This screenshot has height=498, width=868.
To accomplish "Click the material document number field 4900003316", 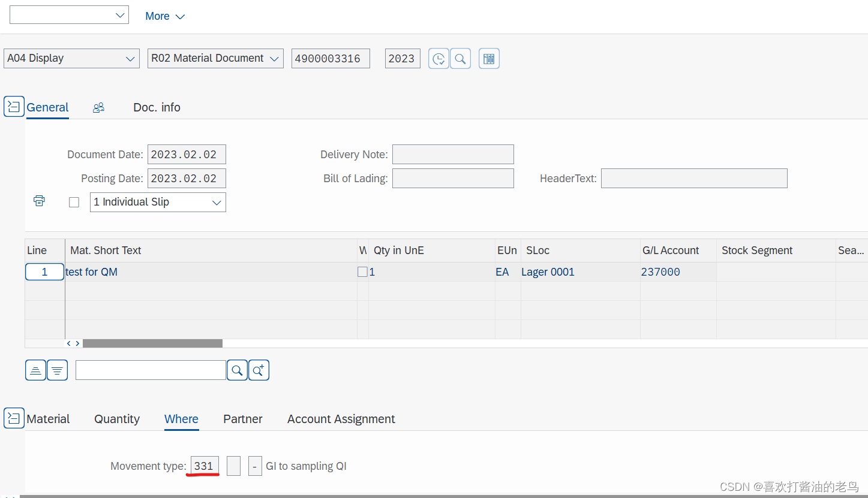I will (x=331, y=58).
